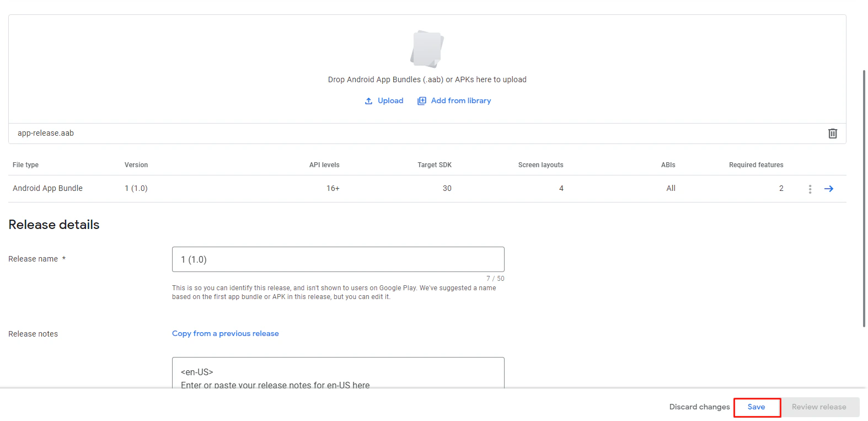
Task: Click the Add from library icon
Action: [x=422, y=101]
